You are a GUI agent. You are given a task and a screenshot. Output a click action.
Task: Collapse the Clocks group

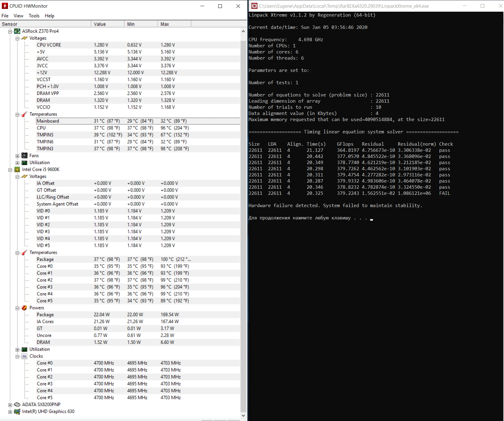17,356
